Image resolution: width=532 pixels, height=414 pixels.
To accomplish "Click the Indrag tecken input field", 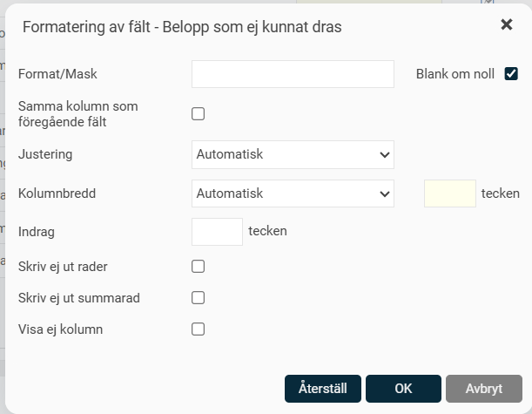I will (217, 232).
